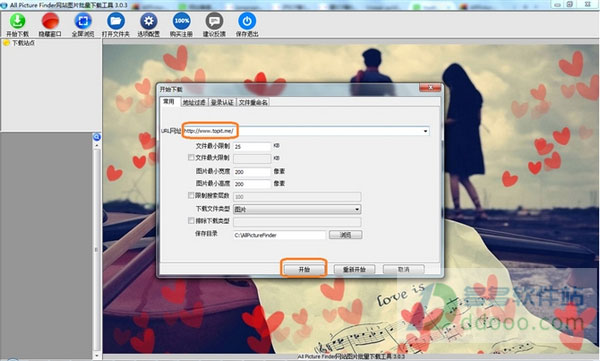
Task: Open the folder with the 打开文件夹 icon
Action: (116, 21)
